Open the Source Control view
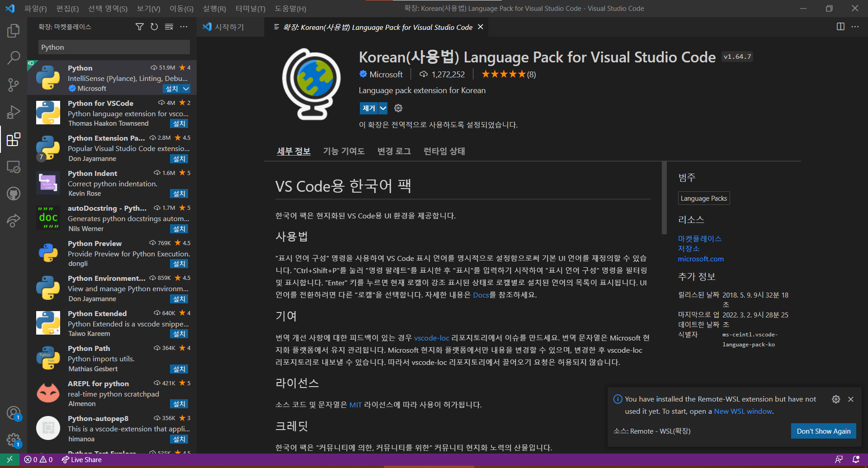The image size is (868, 468). pos(14,85)
